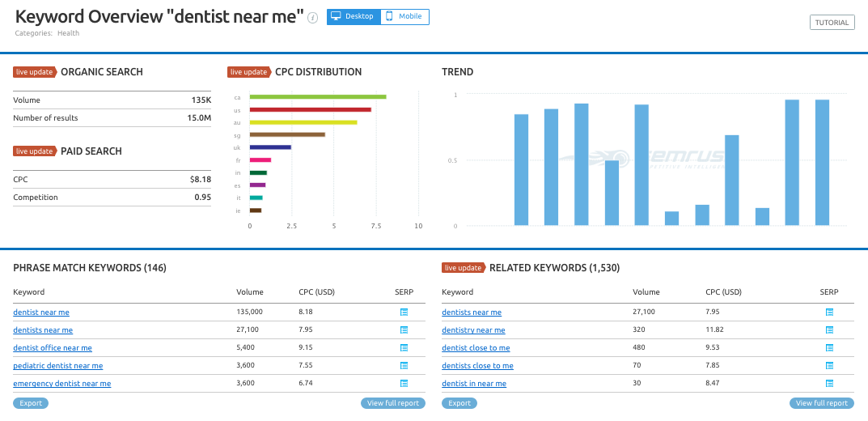The image size is (868, 421).
Task: Open SERP icon for pediatric dentist near me
Action: tap(404, 366)
